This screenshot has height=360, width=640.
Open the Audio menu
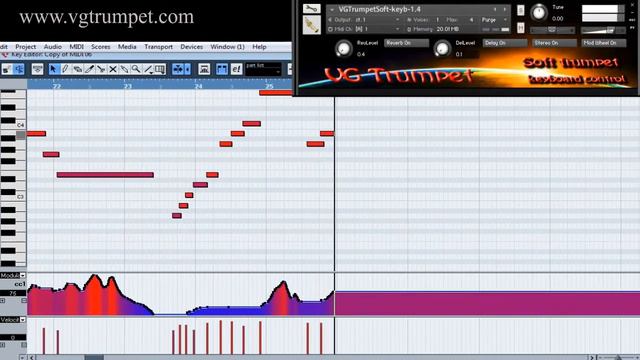[53, 47]
